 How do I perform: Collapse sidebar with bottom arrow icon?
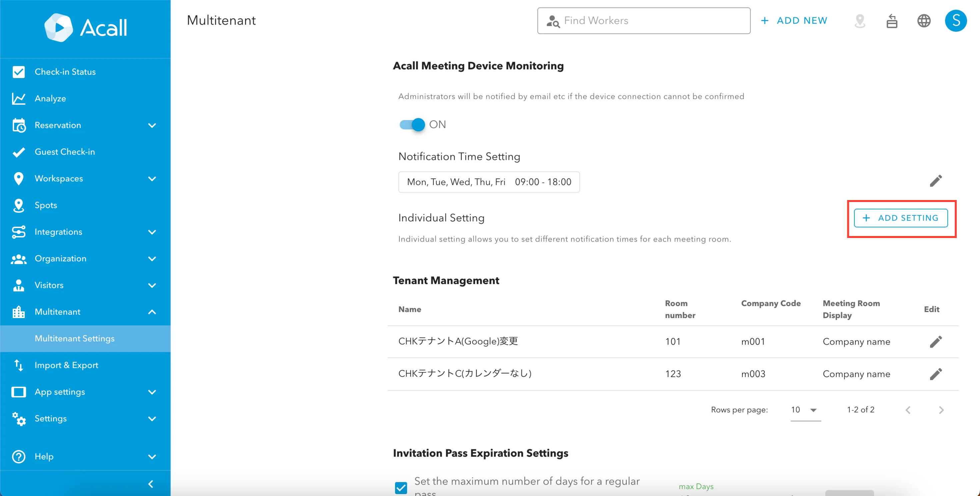point(151,484)
